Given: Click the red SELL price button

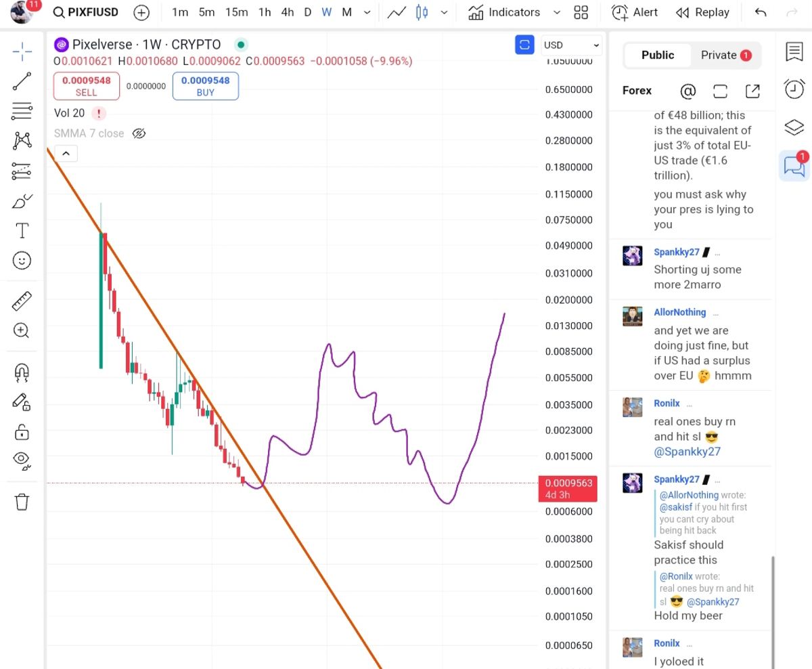Looking at the screenshot, I should pyautogui.click(x=87, y=86).
